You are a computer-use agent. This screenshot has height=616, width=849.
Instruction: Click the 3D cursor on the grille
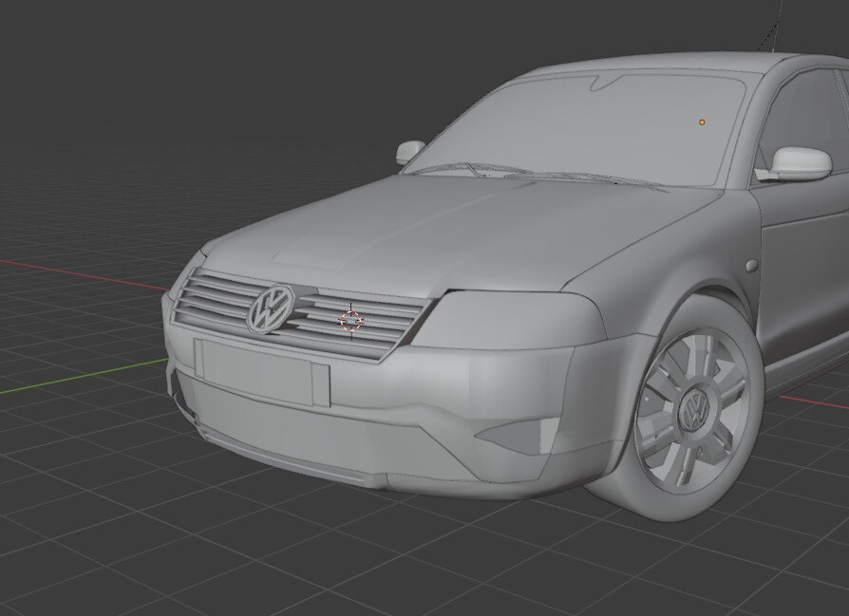pos(350,321)
